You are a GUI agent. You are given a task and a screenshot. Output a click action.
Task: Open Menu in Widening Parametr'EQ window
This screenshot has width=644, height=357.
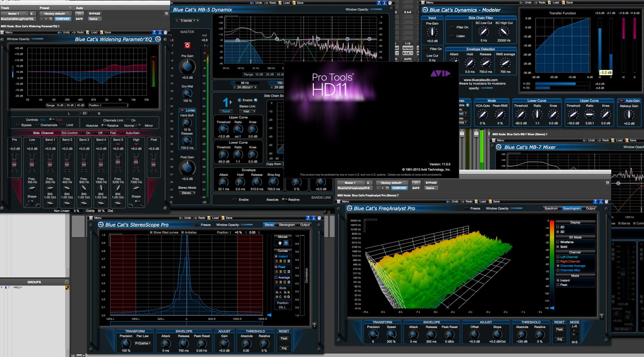pyautogui.click(x=7, y=32)
